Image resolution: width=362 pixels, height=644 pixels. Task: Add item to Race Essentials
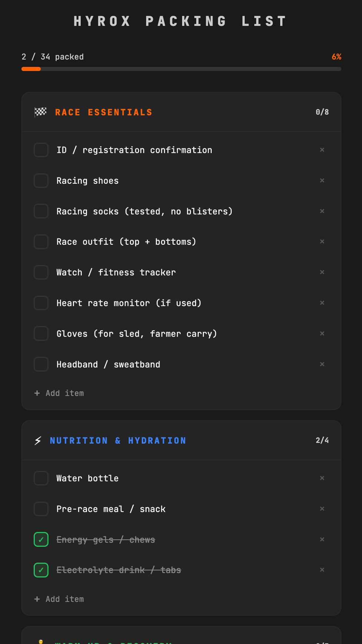click(59, 393)
